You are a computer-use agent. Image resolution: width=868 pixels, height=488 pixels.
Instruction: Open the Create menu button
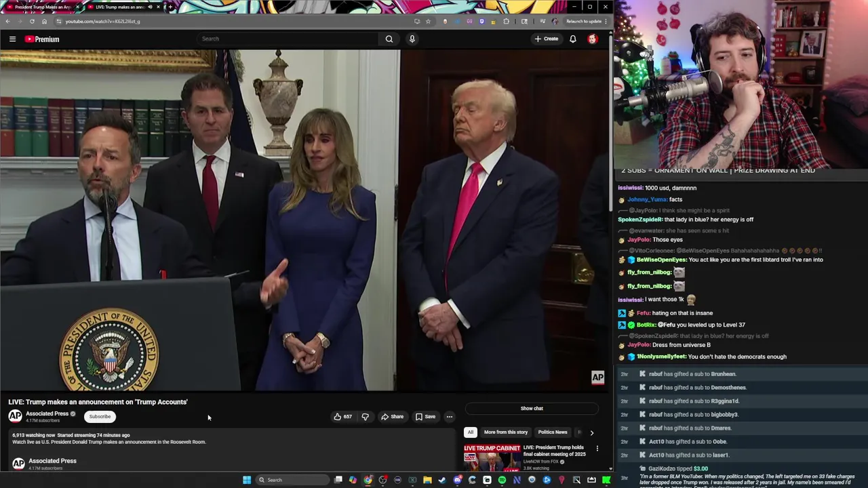546,39
